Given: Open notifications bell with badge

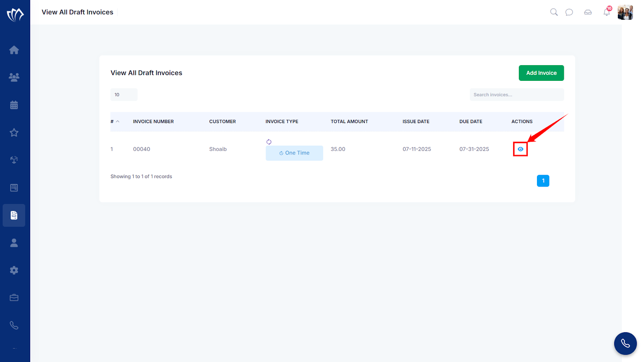Looking at the screenshot, I should pyautogui.click(x=607, y=12).
